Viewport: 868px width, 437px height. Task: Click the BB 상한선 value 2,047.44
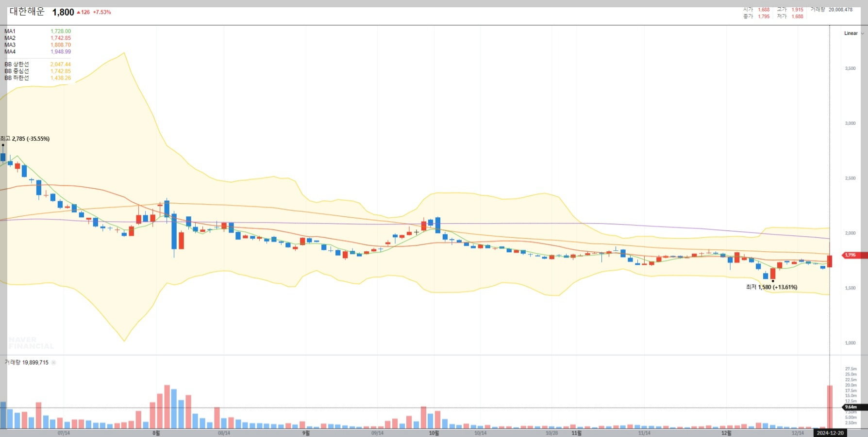pyautogui.click(x=61, y=65)
